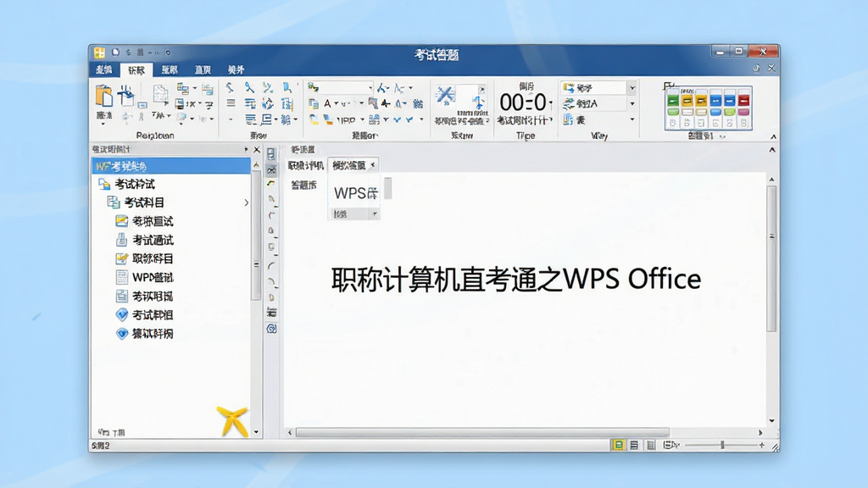Choose the green color swatch in style gallery
The height and width of the screenshot is (488, 868).
coord(672,101)
